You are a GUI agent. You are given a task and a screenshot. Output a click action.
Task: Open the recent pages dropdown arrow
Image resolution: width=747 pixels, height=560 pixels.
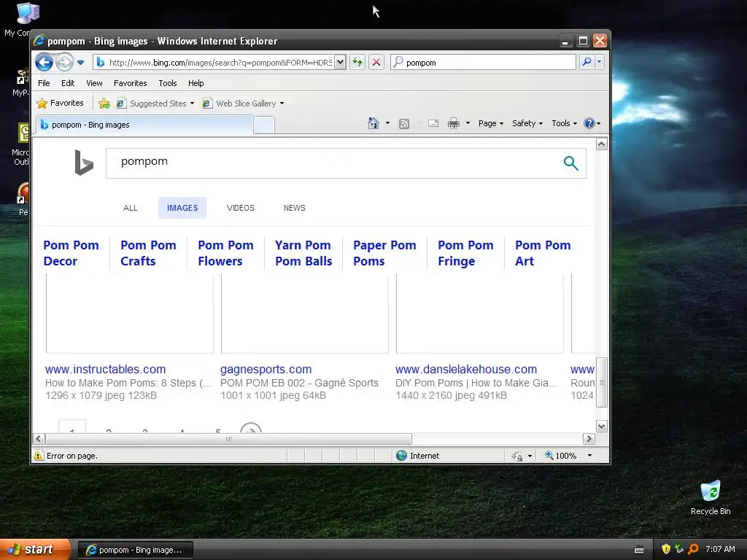[x=80, y=63]
